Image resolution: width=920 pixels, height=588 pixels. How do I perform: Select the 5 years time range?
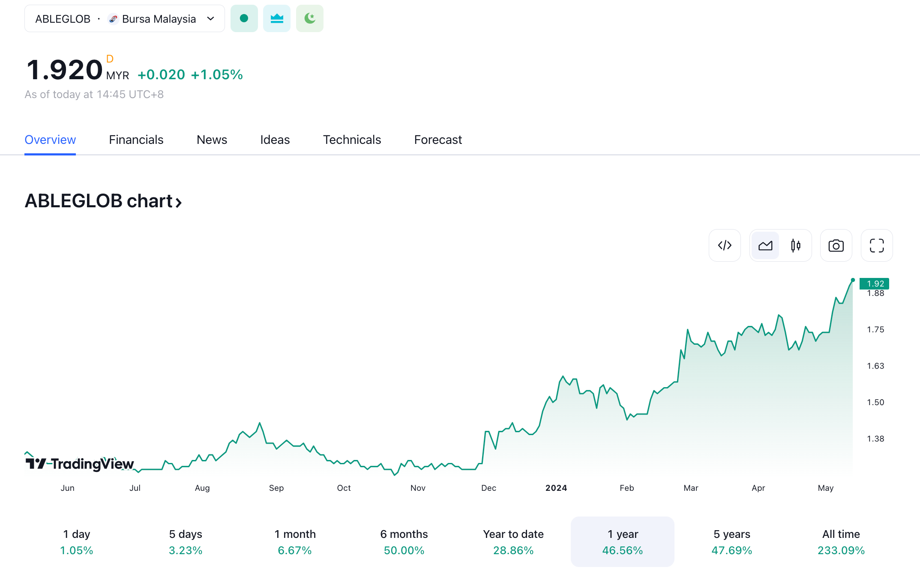(x=731, y=542)
